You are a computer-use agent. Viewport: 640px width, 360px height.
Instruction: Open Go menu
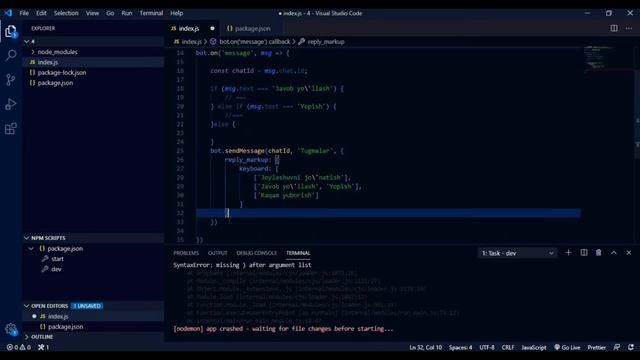pos(110,13)
